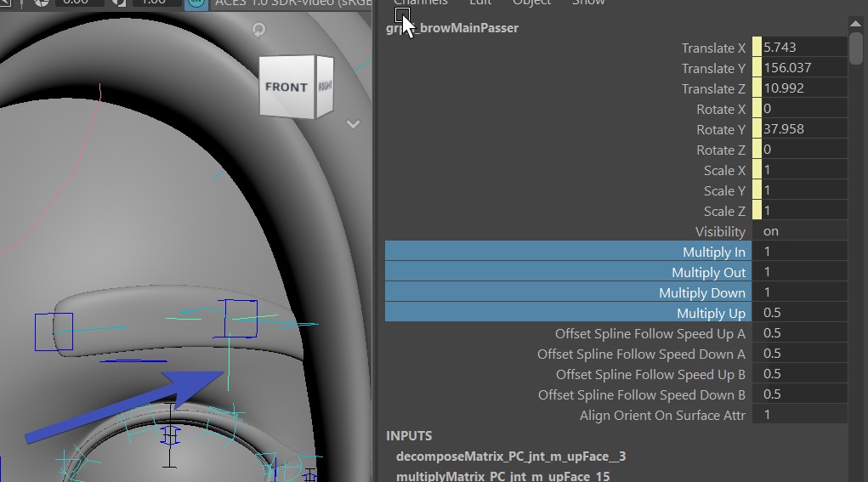Select the browMainPasser node name
The width and height of the screenshot is (868, 482).
click(x=452, y=28)
